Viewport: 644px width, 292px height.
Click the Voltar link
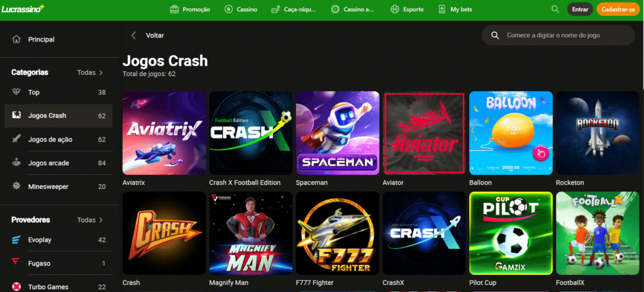(x=155, y=35)
